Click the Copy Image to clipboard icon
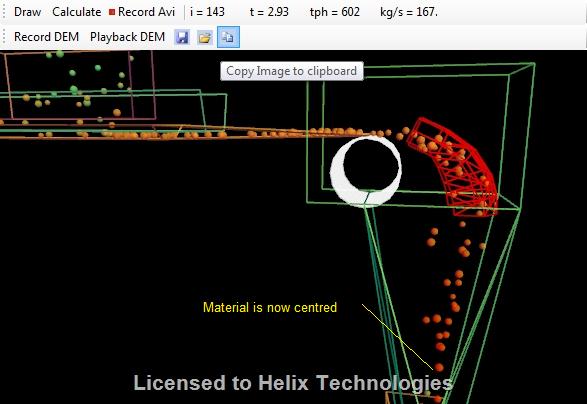 (x=228, y=37)
